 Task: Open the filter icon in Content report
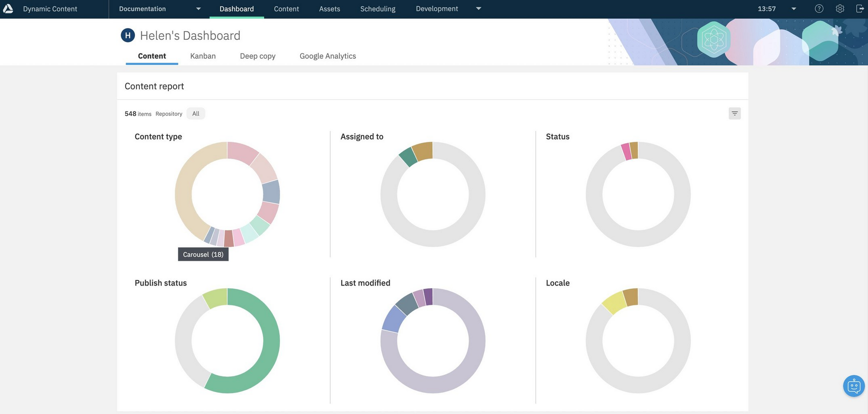coord(735,113)
